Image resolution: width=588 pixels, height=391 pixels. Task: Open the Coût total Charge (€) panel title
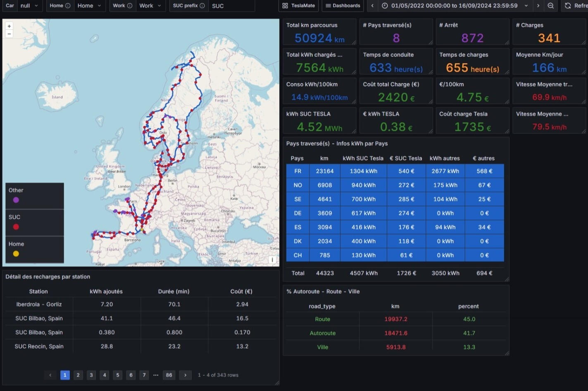(391, 84)
